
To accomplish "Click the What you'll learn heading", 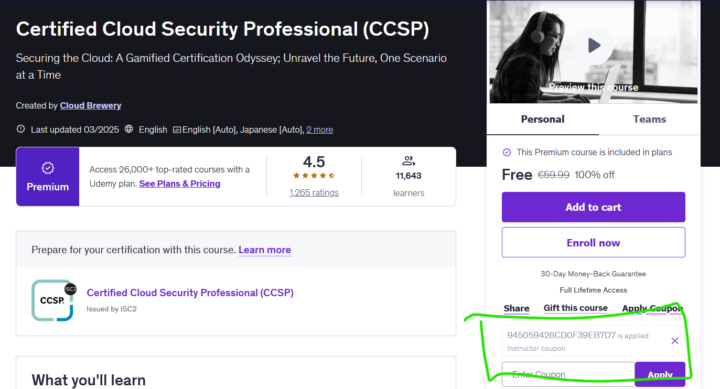I will pos(89,380).
